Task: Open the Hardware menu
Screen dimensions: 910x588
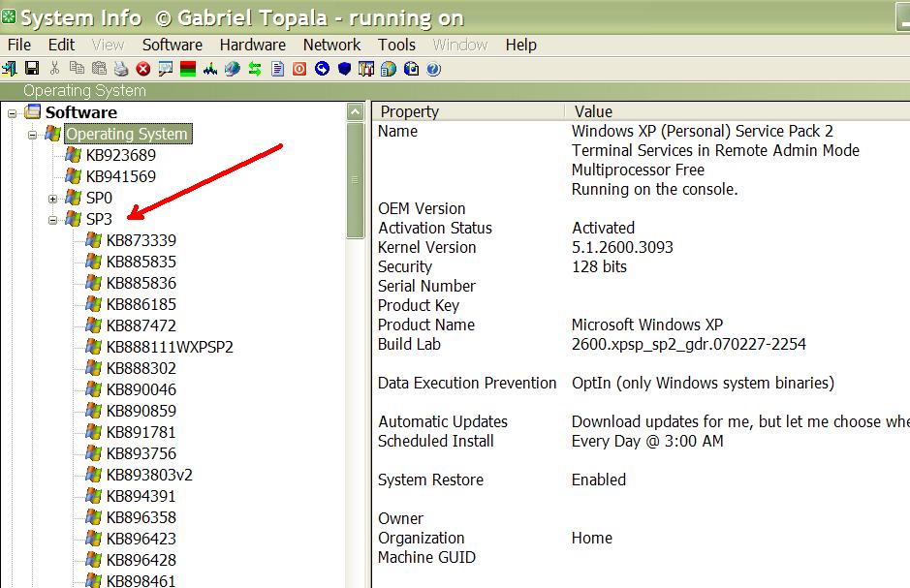Action: pyautogui.click(x=253, y=45)
